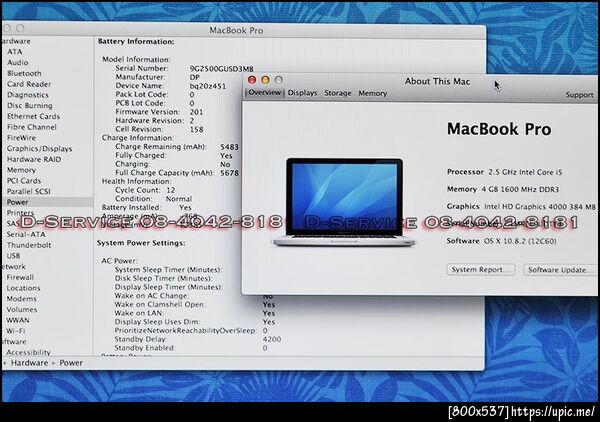Select Memory in the system report sidebar
Viewport: 600px width, 422px height.
tap(21, 170)
